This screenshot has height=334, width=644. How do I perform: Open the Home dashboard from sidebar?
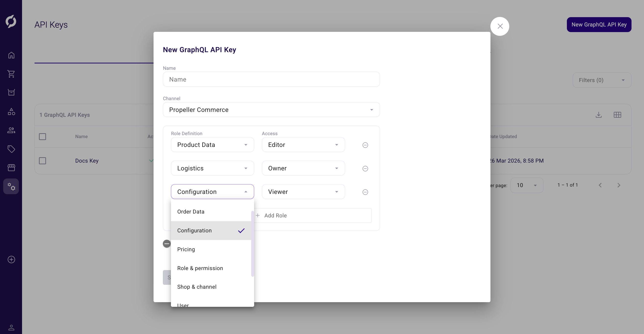point(11,55)
